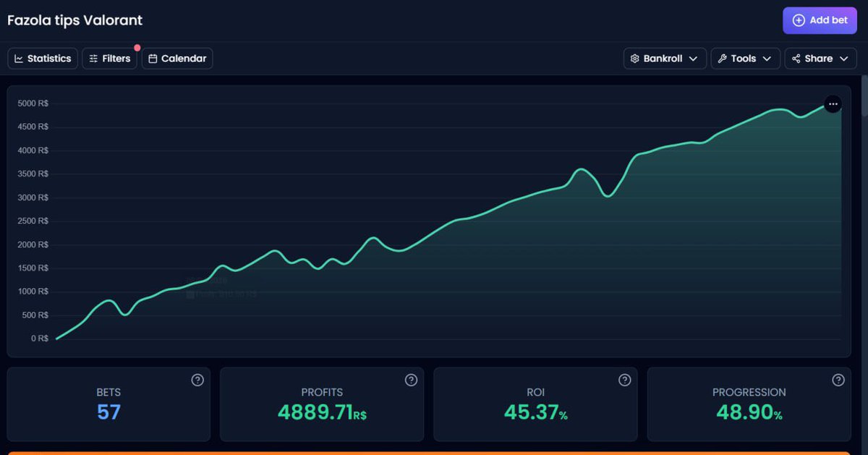The image size is (868, 455).
Task: Click the 3500 R$ axis label
Action: (x=33, y=174)
